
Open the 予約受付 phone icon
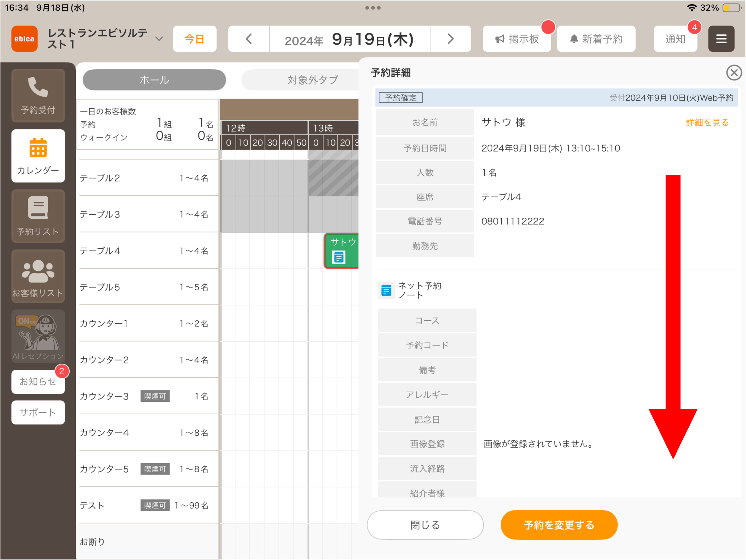[38, 95]
